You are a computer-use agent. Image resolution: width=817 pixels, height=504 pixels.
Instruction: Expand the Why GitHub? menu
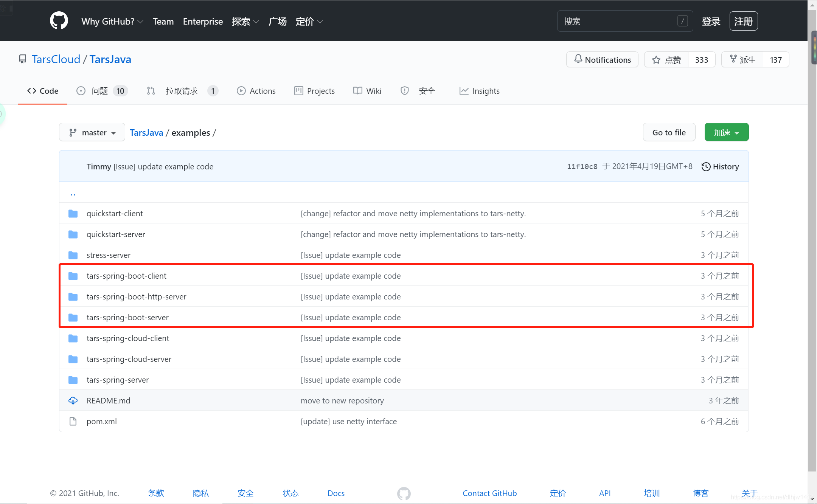pos(112,22)
